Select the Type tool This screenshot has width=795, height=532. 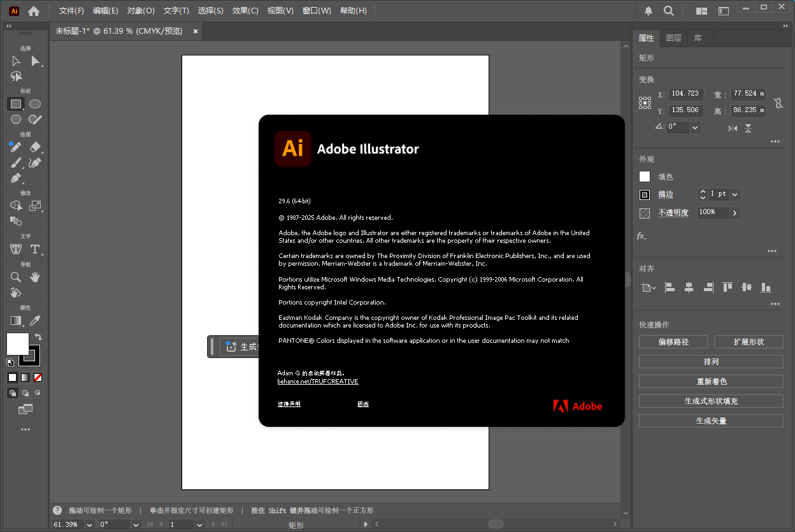pos(36,249)
